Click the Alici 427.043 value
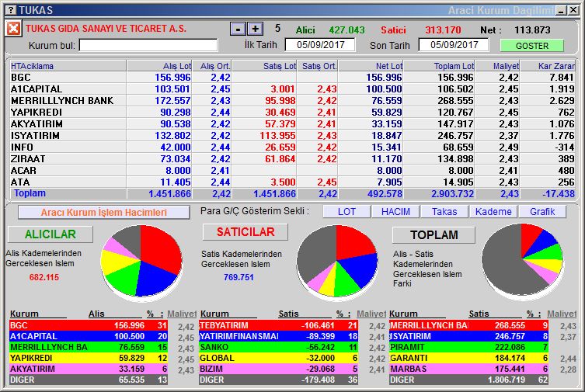 pos(346,29)
